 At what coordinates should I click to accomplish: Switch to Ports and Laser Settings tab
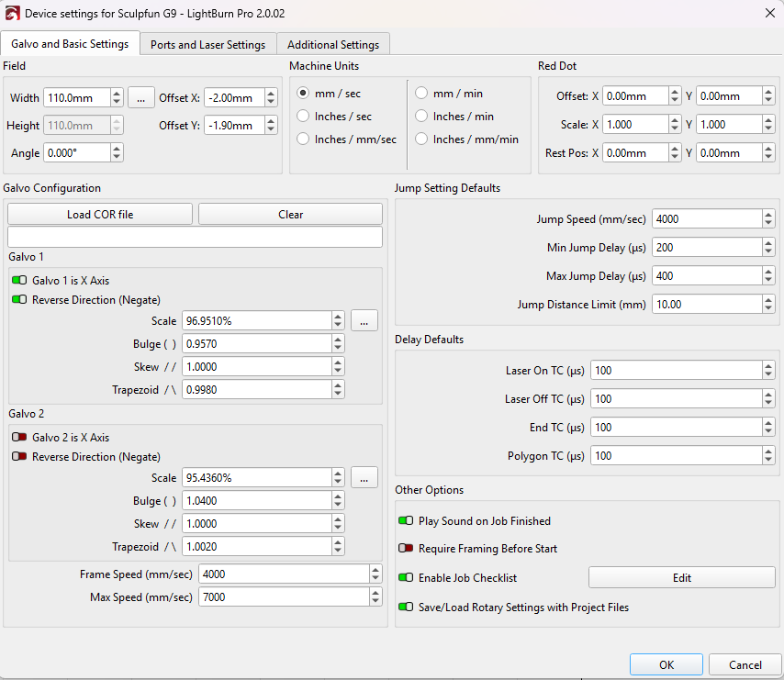pyautogui.click(x=207, y=44)
